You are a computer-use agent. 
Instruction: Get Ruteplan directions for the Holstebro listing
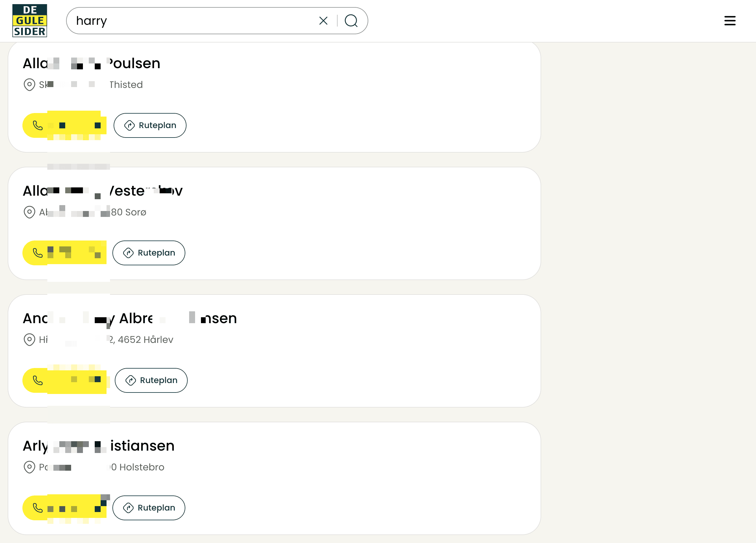(x=149, y=508)
